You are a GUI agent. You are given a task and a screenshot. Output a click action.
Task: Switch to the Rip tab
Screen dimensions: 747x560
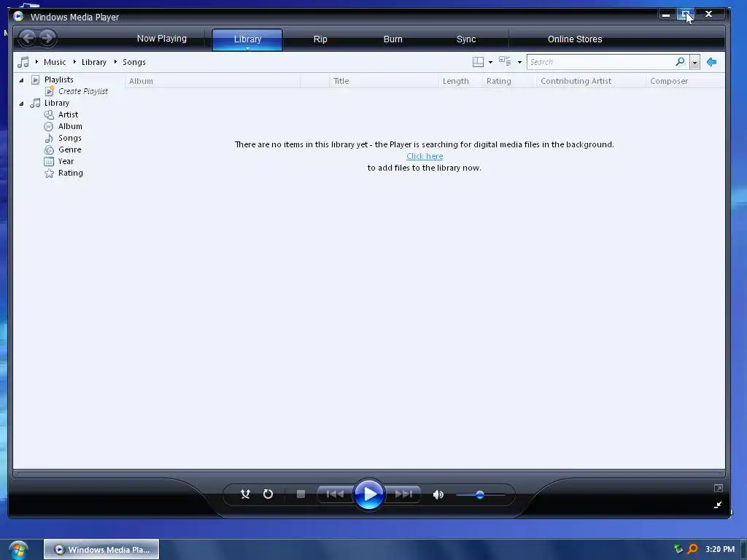[320, 39]
